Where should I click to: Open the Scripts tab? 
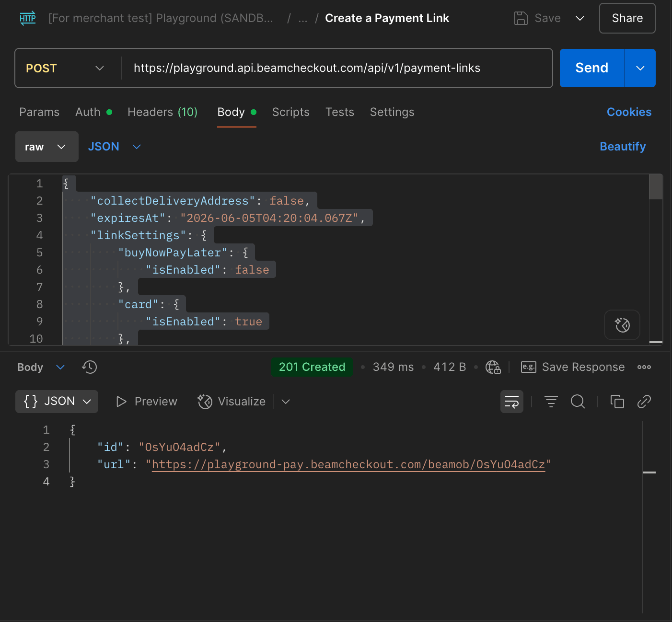[290, 112]
